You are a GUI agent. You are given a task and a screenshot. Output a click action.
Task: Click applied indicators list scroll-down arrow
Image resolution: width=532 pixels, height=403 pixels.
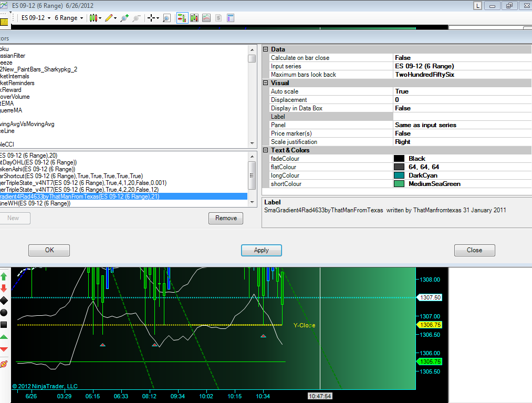pyautogui.click(x=252, y=202)
